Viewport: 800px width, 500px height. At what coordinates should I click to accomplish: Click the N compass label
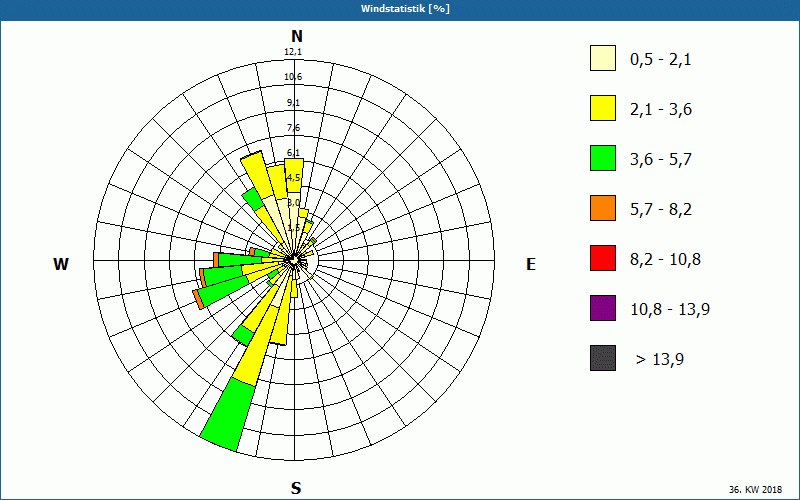(297, 36)
